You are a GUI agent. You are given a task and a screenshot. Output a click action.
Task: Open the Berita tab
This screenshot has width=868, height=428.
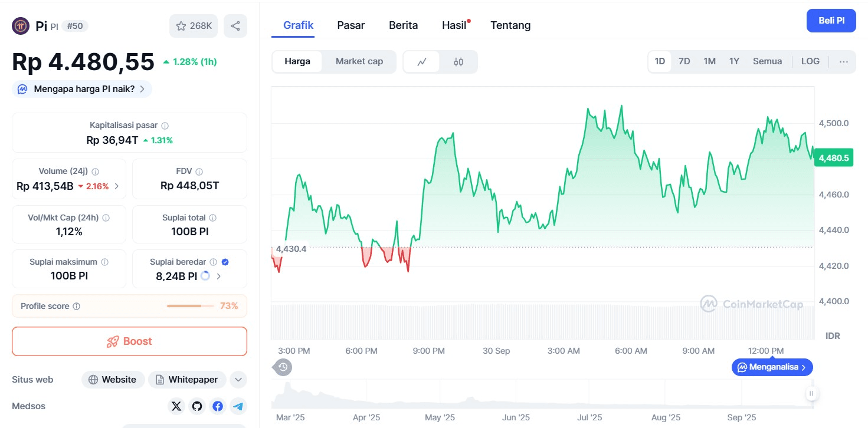(403, 25)
